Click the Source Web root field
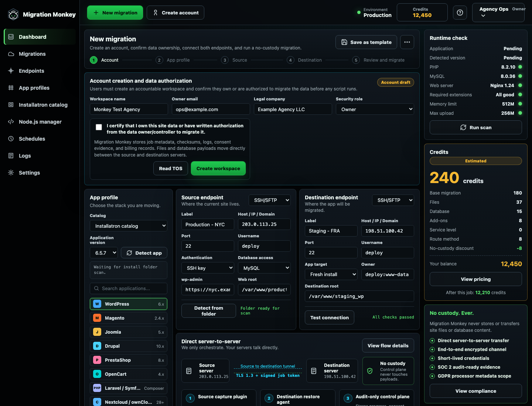Viewport: 532px width, 406px height. pyautogui.click(x=264, y=289)
